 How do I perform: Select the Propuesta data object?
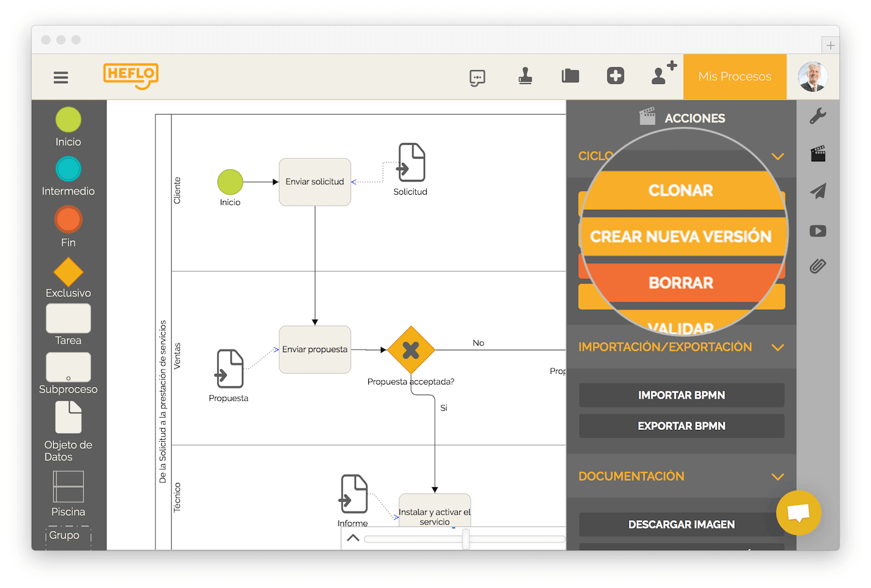pos(230,368)
